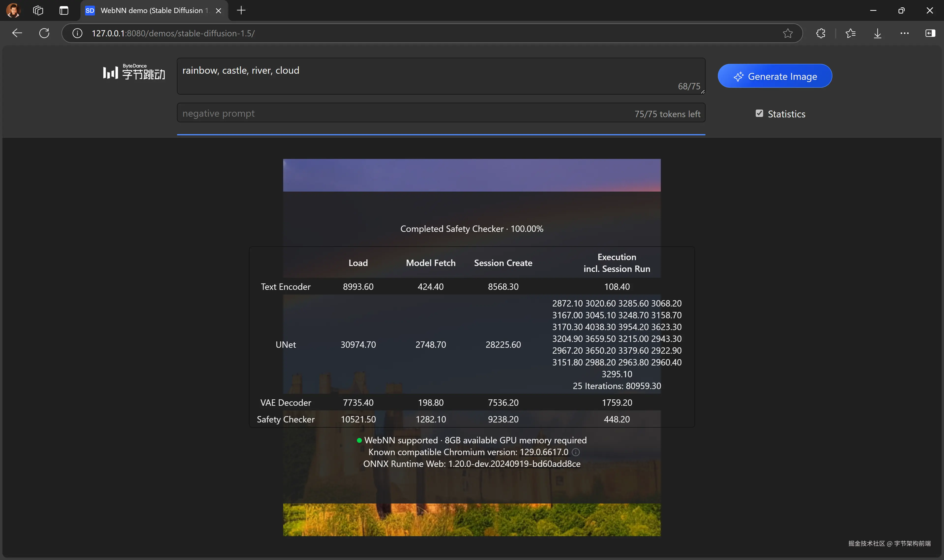
Task: Open the browser workspaces icon
Action: click(x=38, y=11)
